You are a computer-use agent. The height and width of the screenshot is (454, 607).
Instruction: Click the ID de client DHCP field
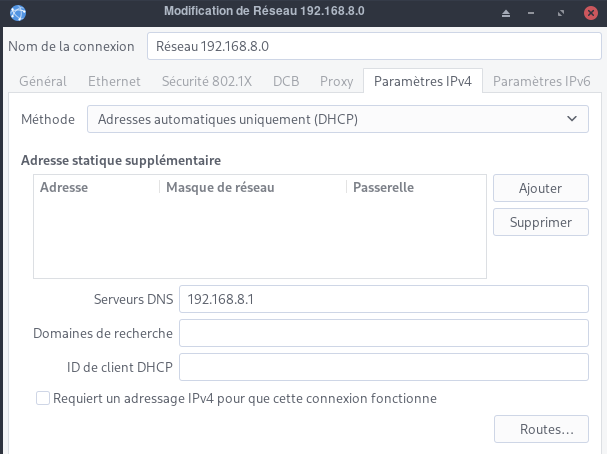(384, 367)
